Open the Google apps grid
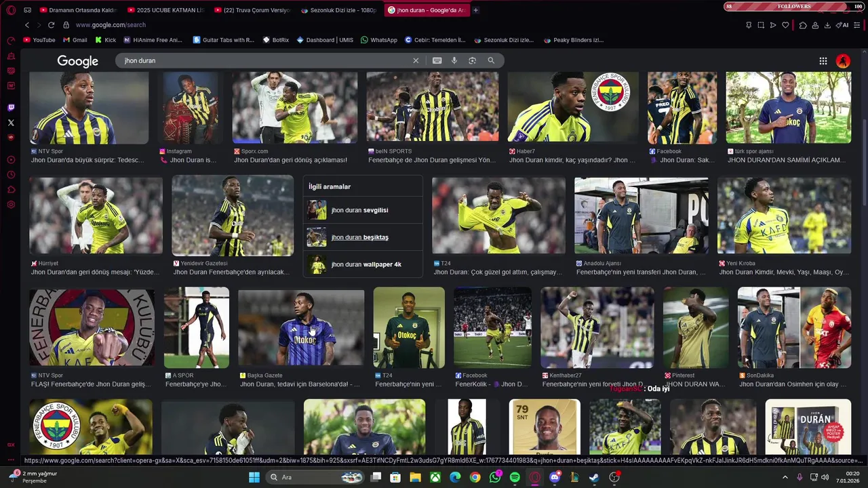Screen dimensions: 868x488 pos(823,61)
